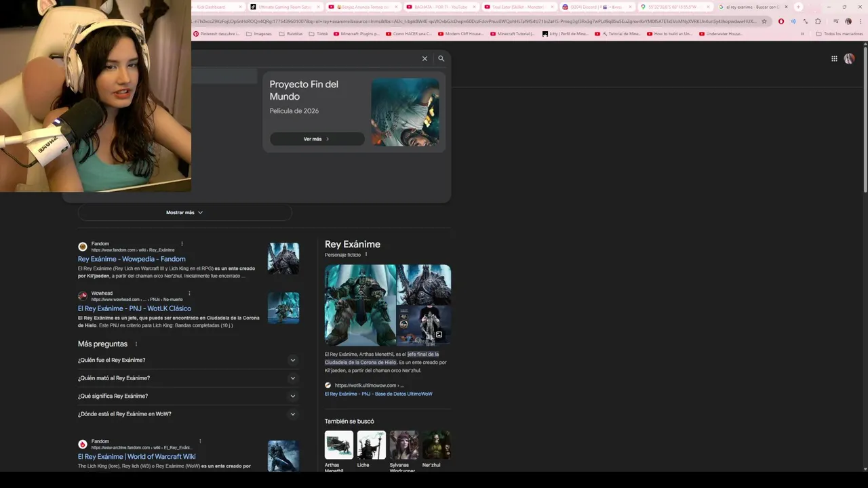The height and width of the screenshot is (488, 868).
Task: Select the Ner'zhul related search
Action: pos(436,450)
